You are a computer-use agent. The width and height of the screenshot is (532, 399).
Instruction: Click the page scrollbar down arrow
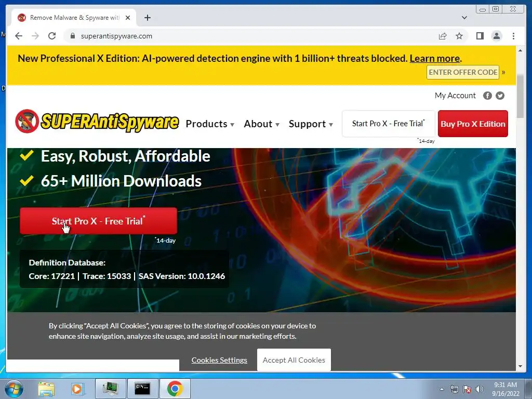(520, 366)
